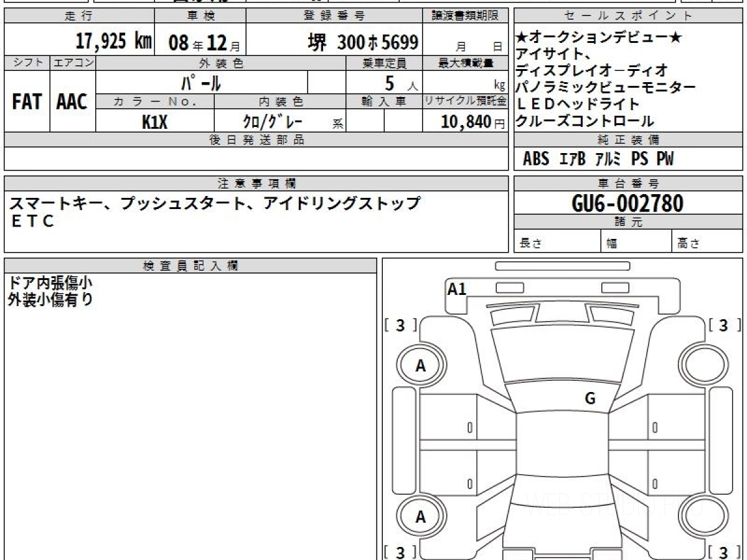747x560 pixels.
Task: Select exterior color value パール
Action: (x=201, y=83)
